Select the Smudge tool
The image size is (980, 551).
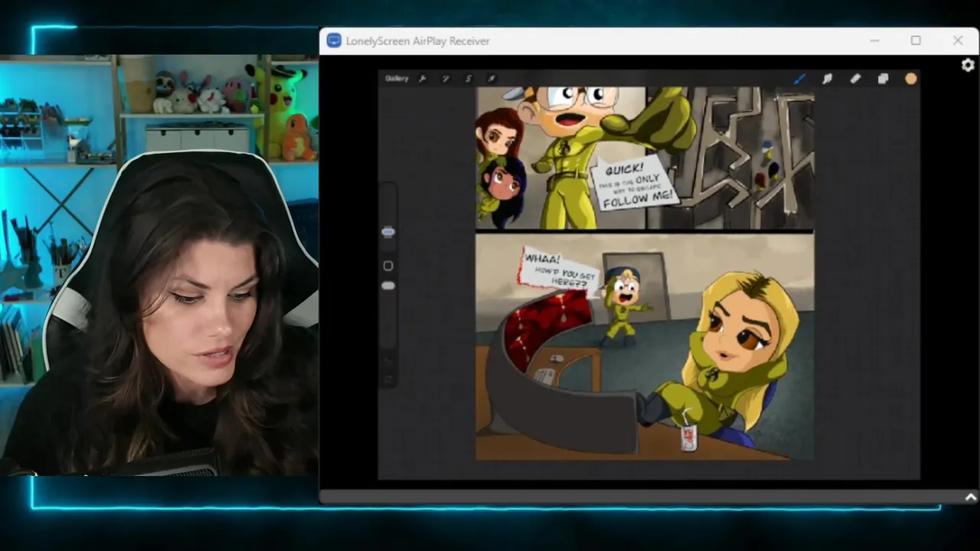click(828, 78)
